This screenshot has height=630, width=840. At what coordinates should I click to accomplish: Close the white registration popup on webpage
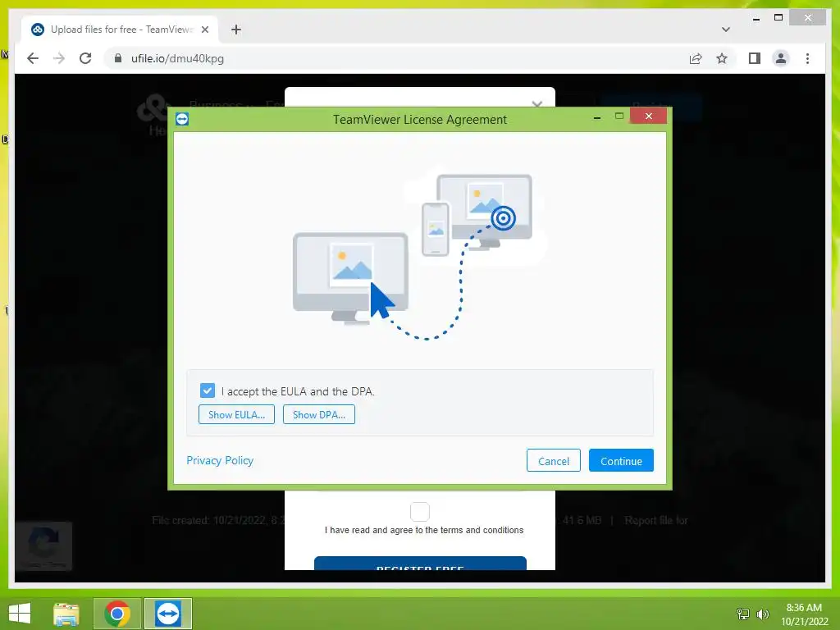[x=536, y=103]
